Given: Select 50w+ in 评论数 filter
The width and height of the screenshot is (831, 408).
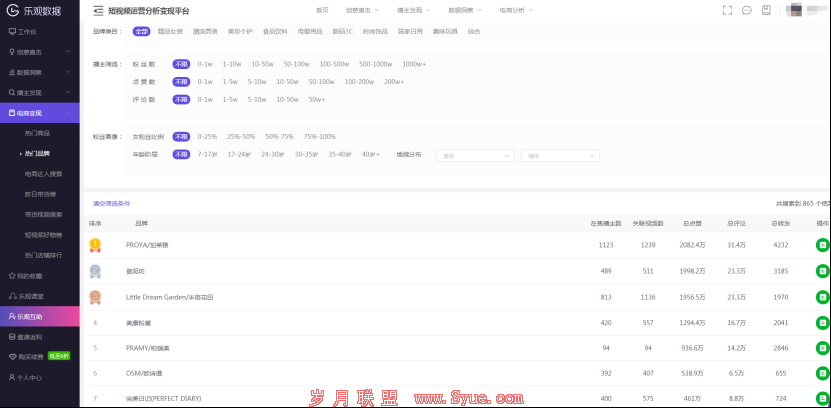Looking at the screenshot, I should click(x=317, y=99).
